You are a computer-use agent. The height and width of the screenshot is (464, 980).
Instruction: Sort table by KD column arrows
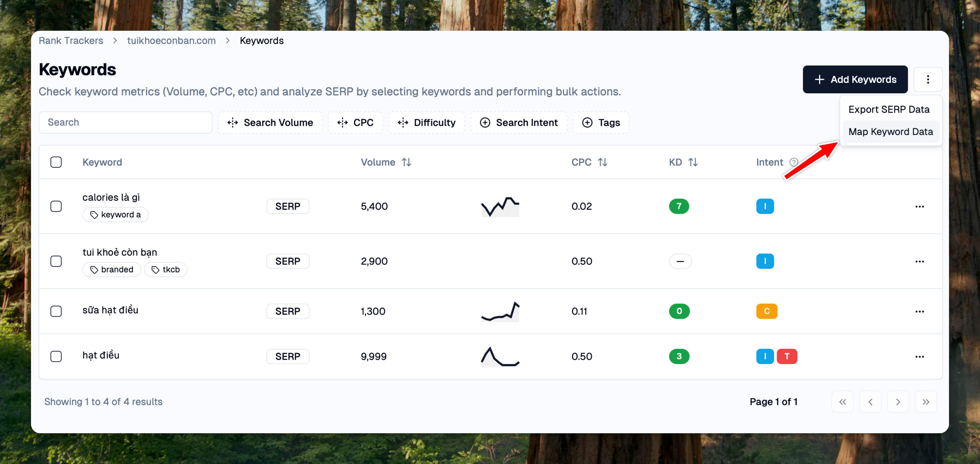[x=693, y=162]
